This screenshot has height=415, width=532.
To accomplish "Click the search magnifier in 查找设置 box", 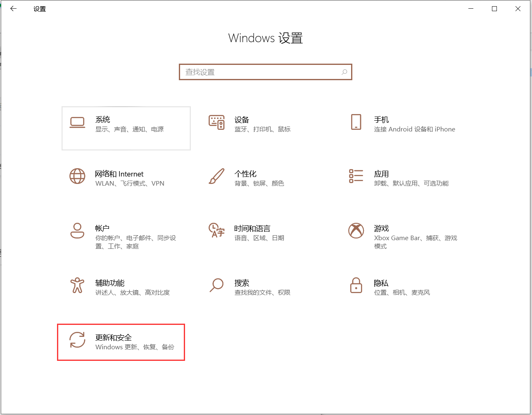I will pyautogui.click(x=344, y=72).
